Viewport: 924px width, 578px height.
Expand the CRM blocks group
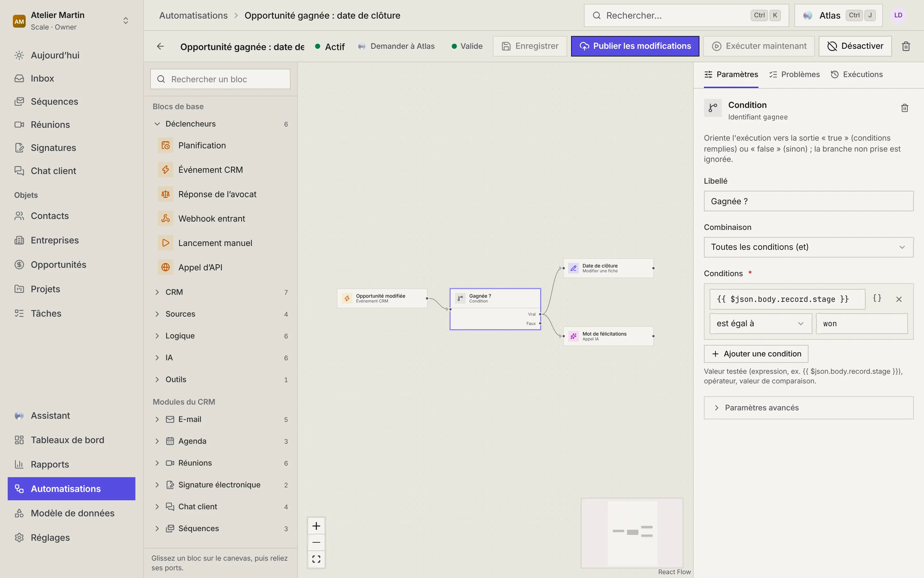tap(220, 292)
